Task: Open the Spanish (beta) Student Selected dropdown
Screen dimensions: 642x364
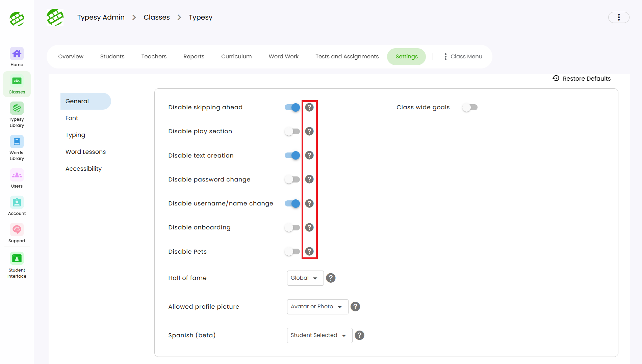Action: click(319, 335)
